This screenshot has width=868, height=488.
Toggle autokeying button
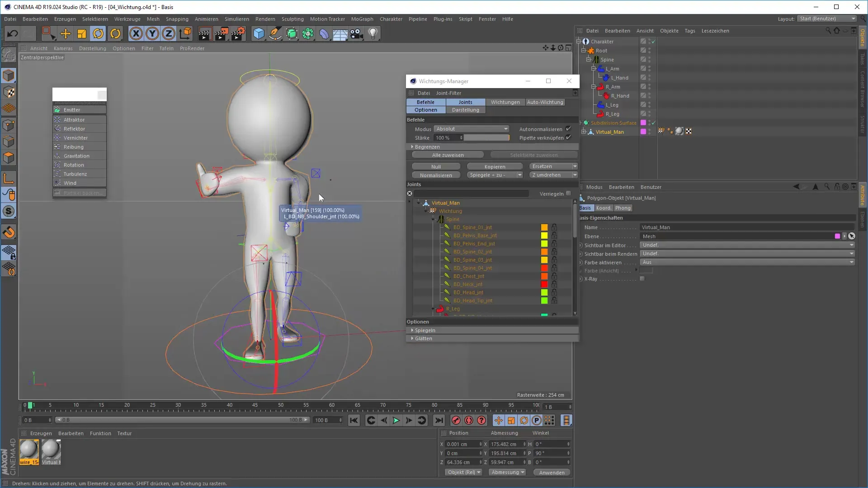tap(469, 421)
